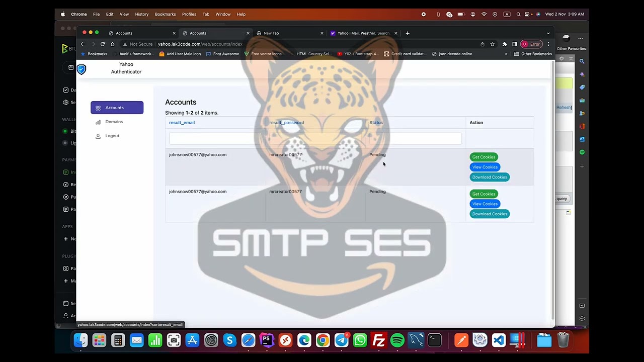644x362 pixels.
Task: Open the Bookmarks folder in bookmarks bar
Action: tap(94, 54)
